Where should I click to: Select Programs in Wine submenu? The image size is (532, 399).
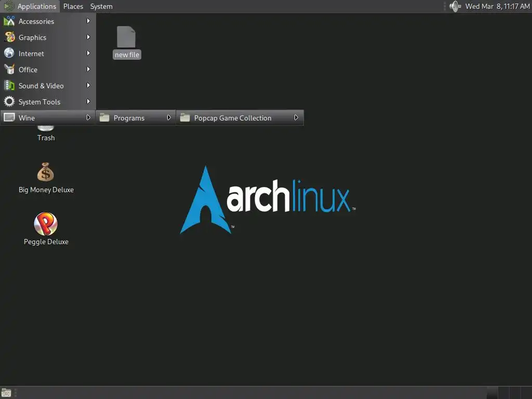(x=136, y=118)
